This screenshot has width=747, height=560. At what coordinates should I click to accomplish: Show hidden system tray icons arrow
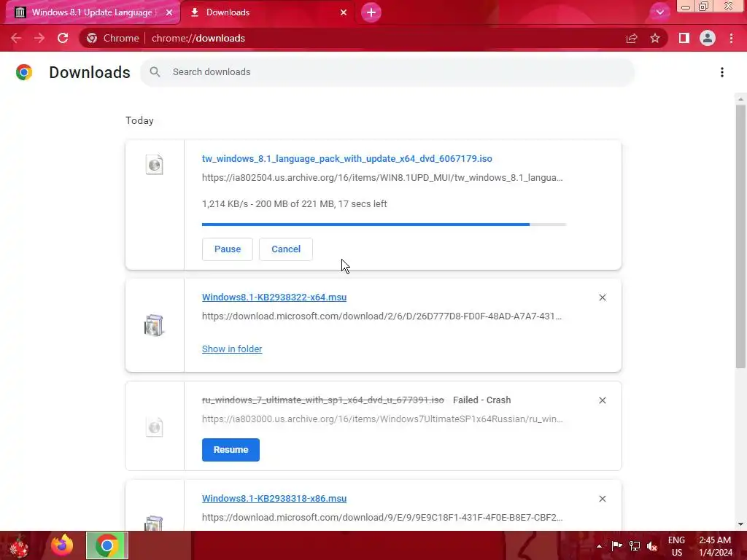[600, 546]
